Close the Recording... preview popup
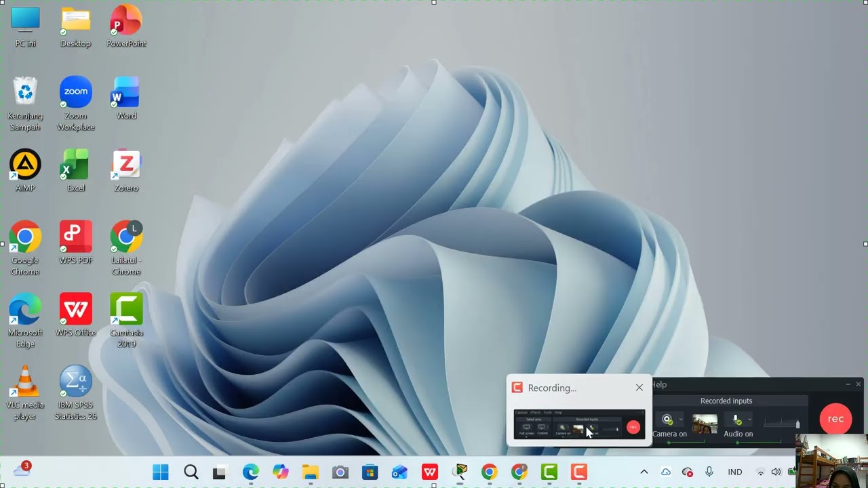The image size is (868, 488). tap(639, 388)
